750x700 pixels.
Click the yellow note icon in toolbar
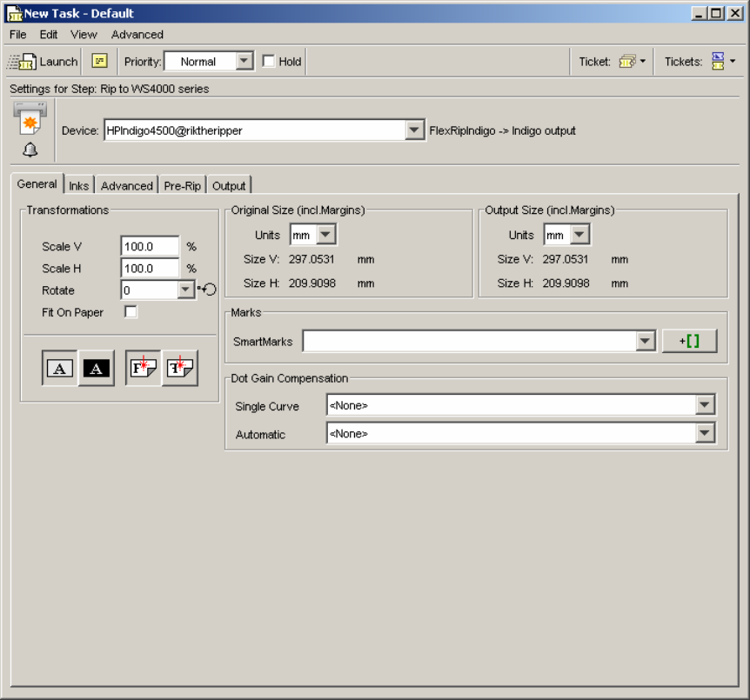pos(100,62)
